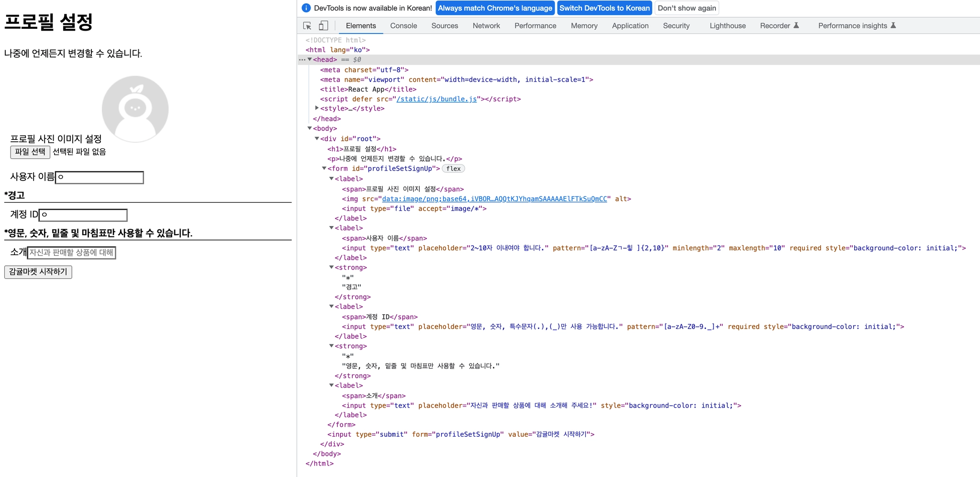980x477 pixels.
Task: Activate the inspect element picker icon
Action: pyautogui.click(x=307, y=26)
